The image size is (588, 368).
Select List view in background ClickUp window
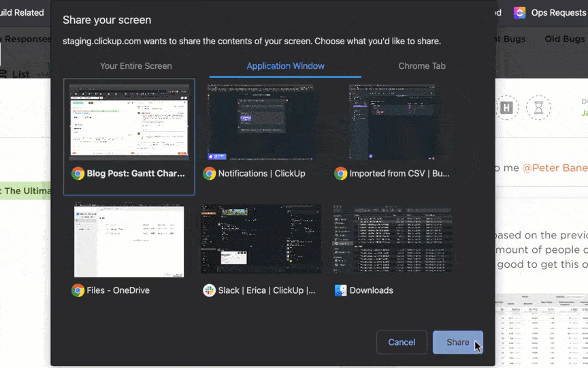pyautogui.click(x=15, y=74)
